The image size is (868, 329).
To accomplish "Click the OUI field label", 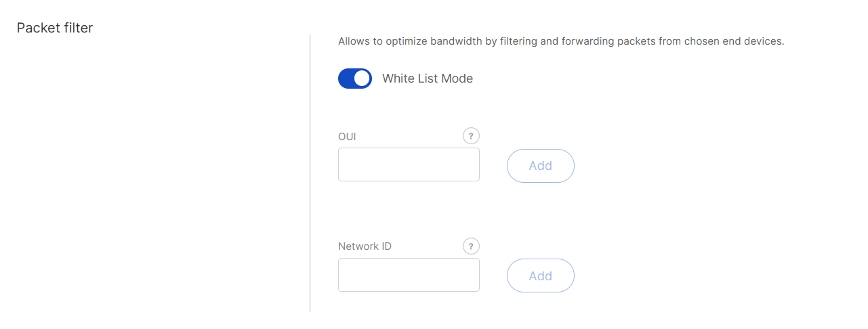I will [347, 137].
